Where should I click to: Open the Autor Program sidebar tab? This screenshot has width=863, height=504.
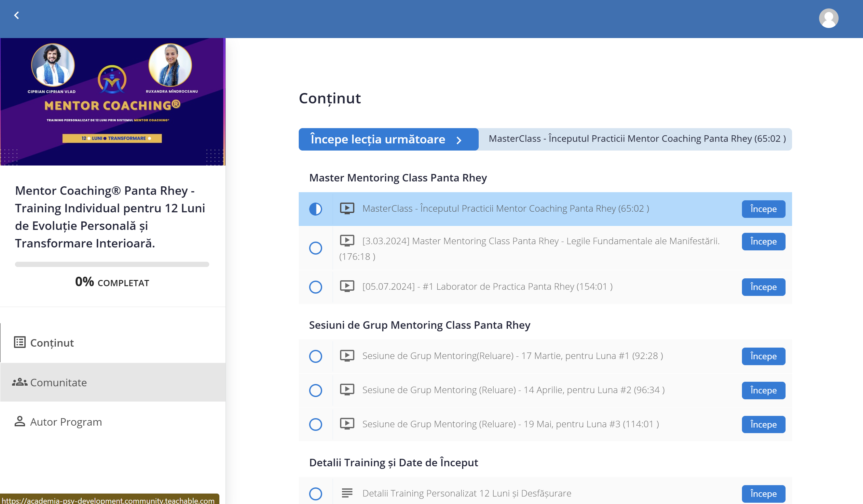click(113, 421)
